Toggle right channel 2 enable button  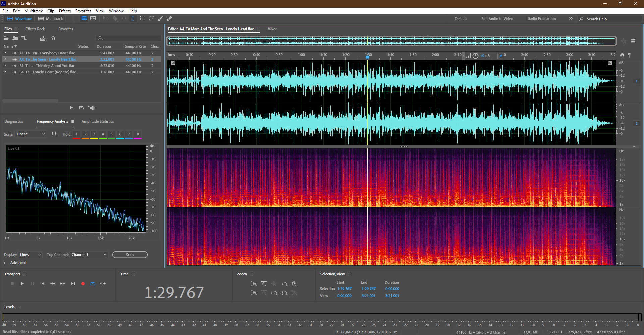pos(636,123)
